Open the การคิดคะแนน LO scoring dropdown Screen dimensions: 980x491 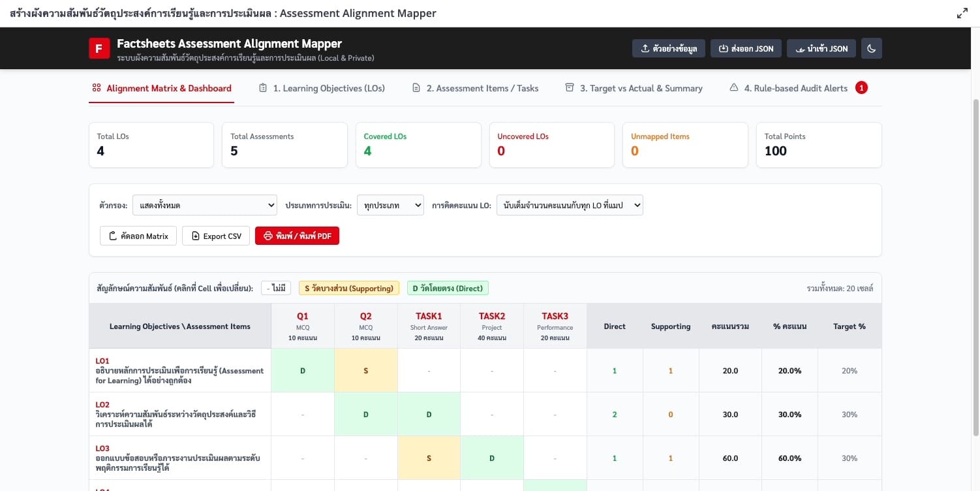pyautogui.click(x=570, y=205)
